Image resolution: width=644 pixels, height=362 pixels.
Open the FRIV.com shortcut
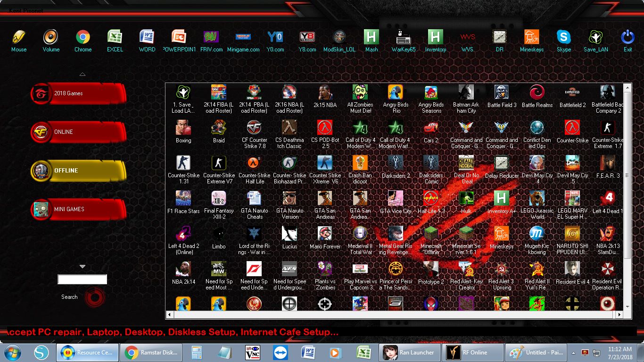(211, 41)
